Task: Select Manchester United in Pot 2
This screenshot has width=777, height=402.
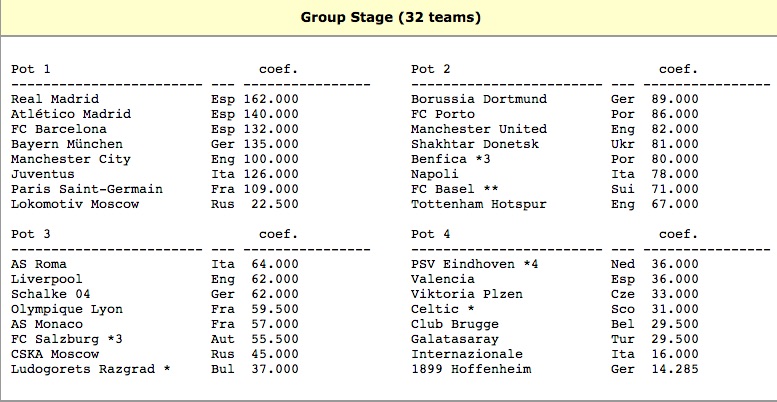Action: click(479, 129)
